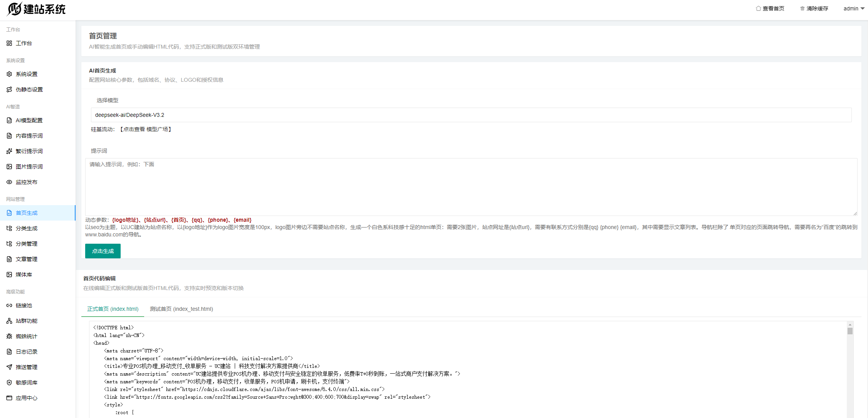Open the 选择模型 DeepSeek-V3.2 combo box
The width and height of the screenshot is (868, 418).
coord(471,115)
